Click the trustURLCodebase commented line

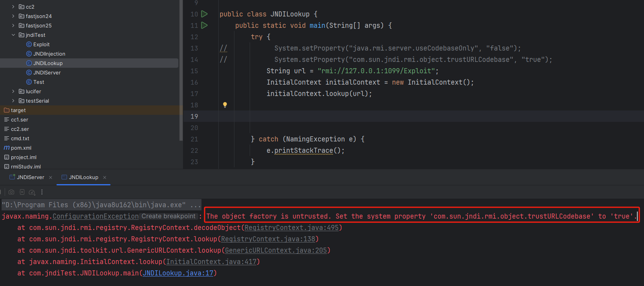click(x=414, y=60)
